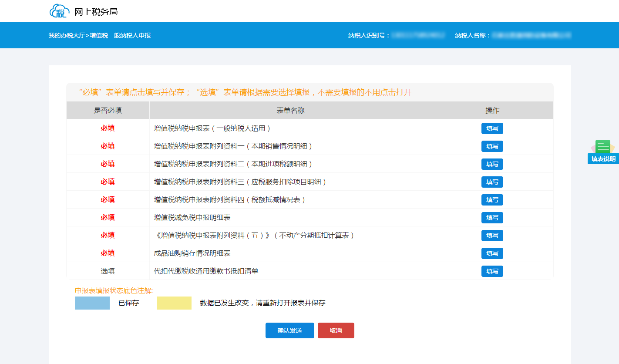Click 填写 for 增值税纳税申报表（一般纳税人适用）

pyautogui.click(x=492, y=128)
